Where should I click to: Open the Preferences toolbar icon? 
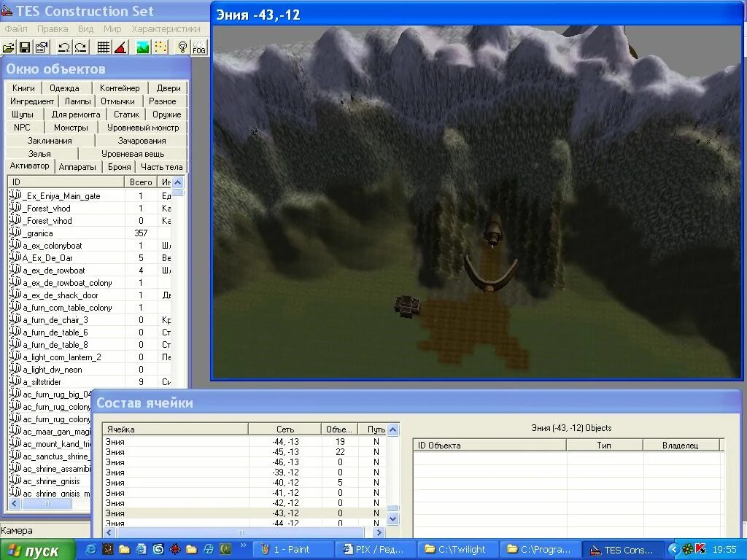click(42, 47)
